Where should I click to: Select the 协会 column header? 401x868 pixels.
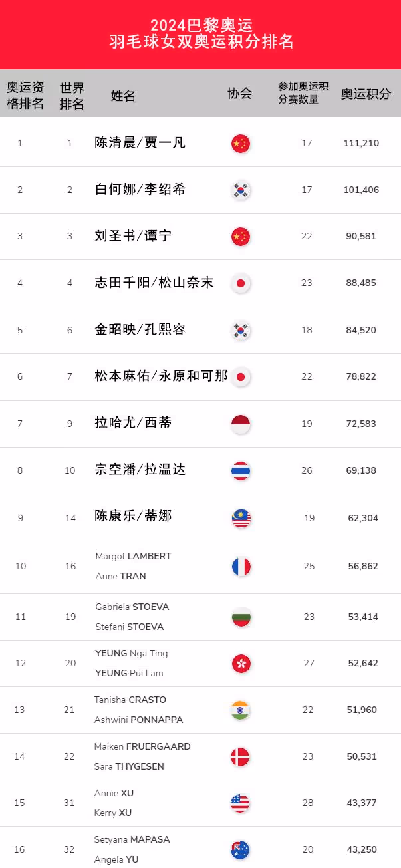pyautogui.click(x=240, y=94)
